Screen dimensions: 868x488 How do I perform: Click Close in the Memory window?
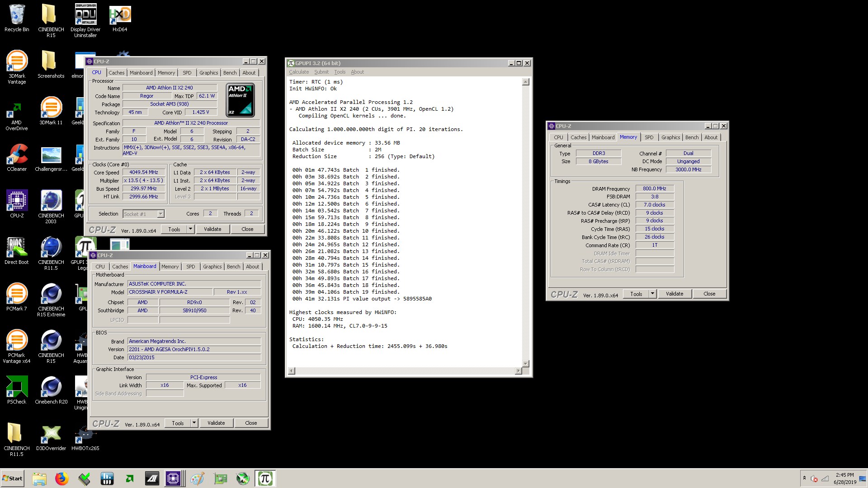[x=709, y=294]
